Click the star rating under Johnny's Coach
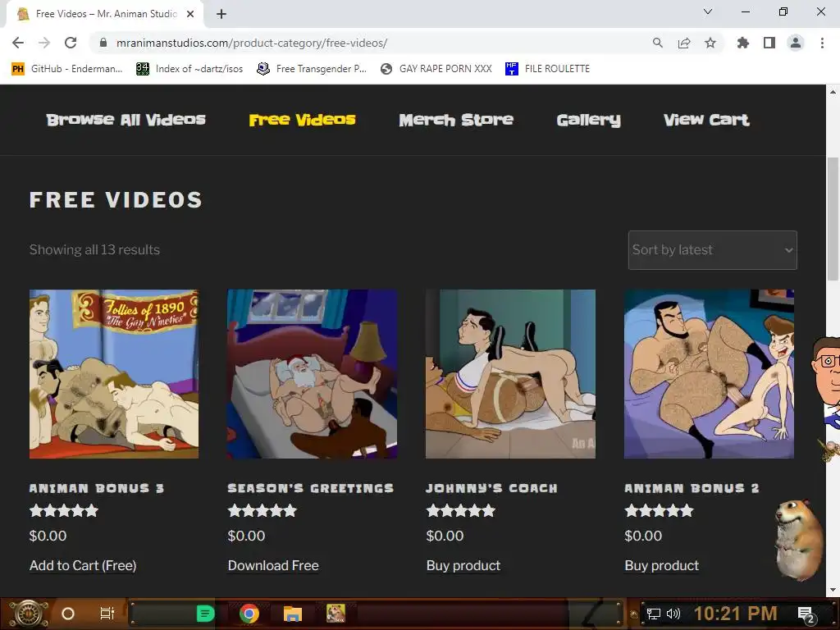This screenshot has width=840, height=630. tap(461, 510)
